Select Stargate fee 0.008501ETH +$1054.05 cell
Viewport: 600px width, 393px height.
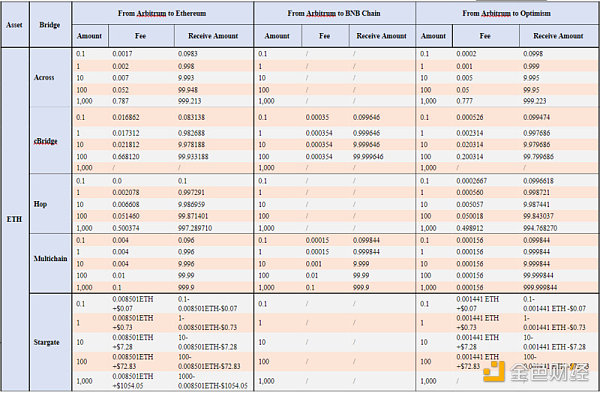[x=133, y=381]
